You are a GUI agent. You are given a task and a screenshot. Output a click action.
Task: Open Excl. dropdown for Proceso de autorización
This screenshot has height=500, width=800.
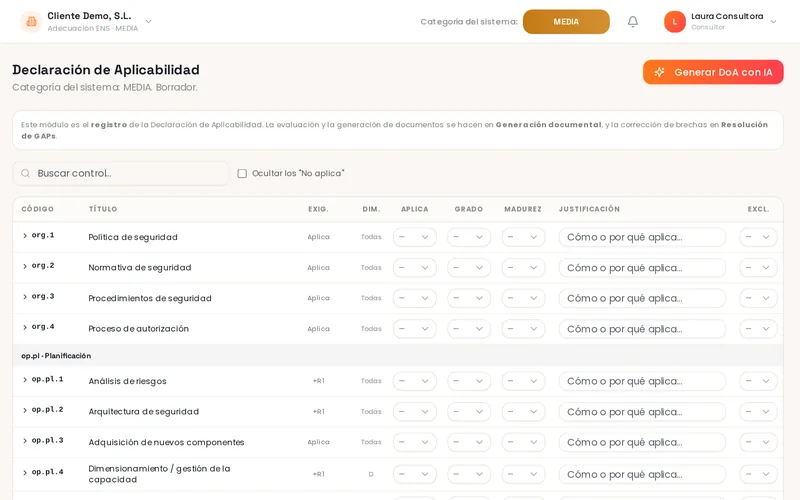point(758,329)
